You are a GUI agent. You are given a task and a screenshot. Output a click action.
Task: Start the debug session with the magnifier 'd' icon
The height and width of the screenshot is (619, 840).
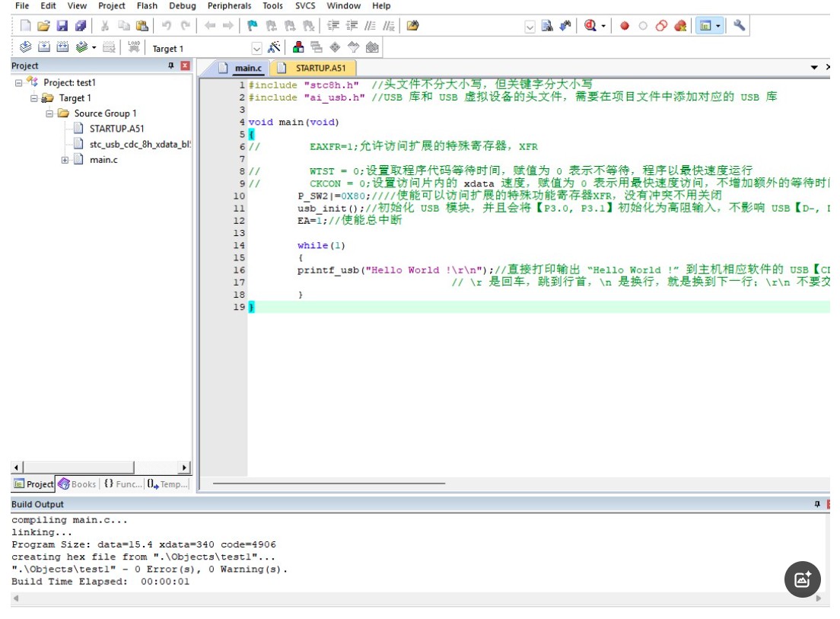click(590, 25)
